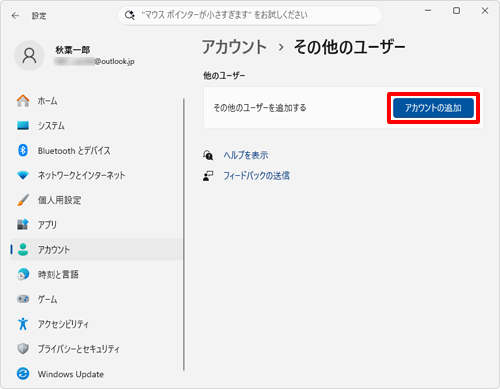
Task: Click the システム monitor icon in sidebar
Action: pos(23,126)
